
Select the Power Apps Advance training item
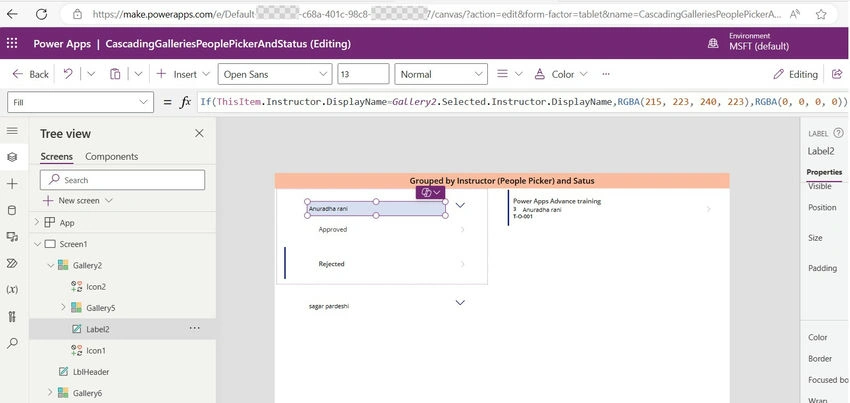click(x=557, y=201)
